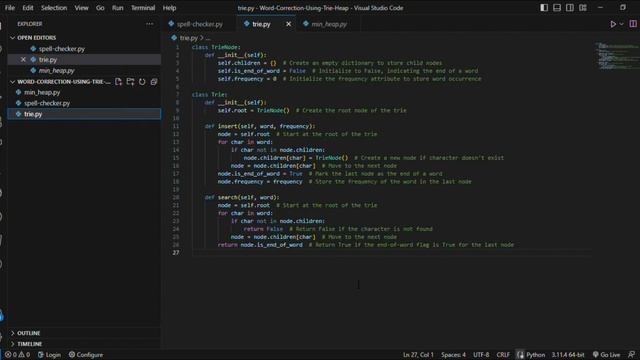Start Go Live server
This screenshot has width=640, height=360.
tap(607, 355)
